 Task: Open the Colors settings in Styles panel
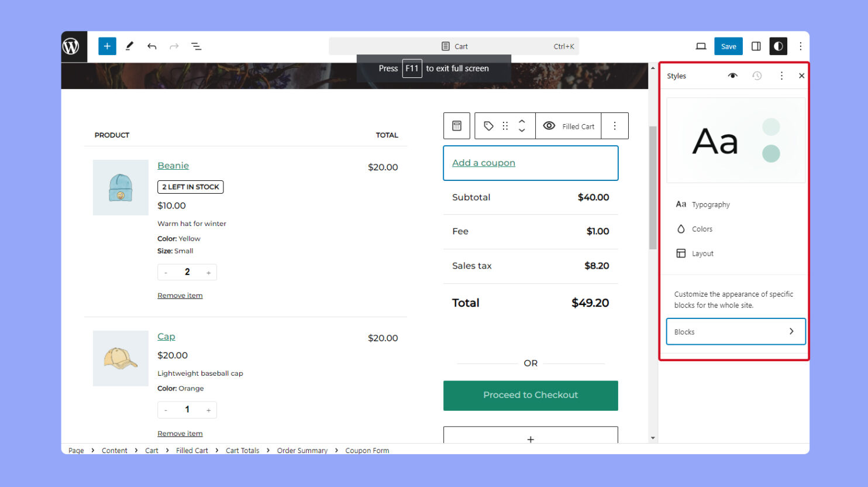(x=701, y=228)
